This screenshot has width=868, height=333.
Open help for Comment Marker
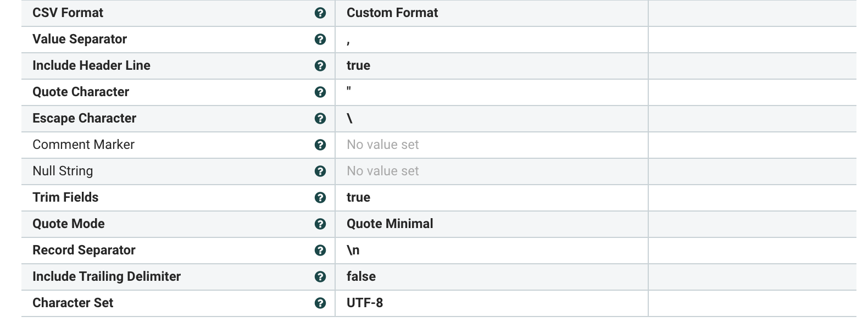point(320,145)
